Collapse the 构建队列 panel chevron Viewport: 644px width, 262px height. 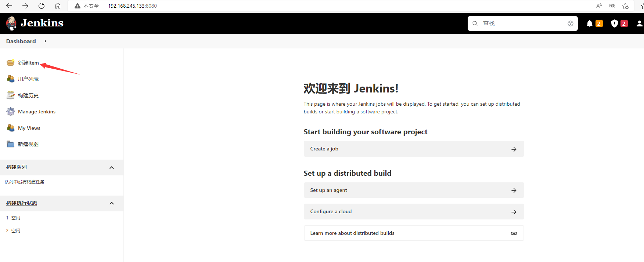tap(112, 167)
